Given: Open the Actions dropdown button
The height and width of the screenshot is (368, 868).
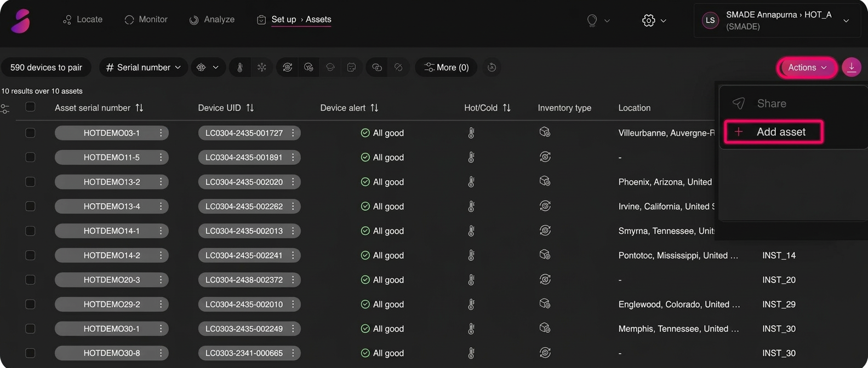Looking at the screenshot, I should [807, 67].
